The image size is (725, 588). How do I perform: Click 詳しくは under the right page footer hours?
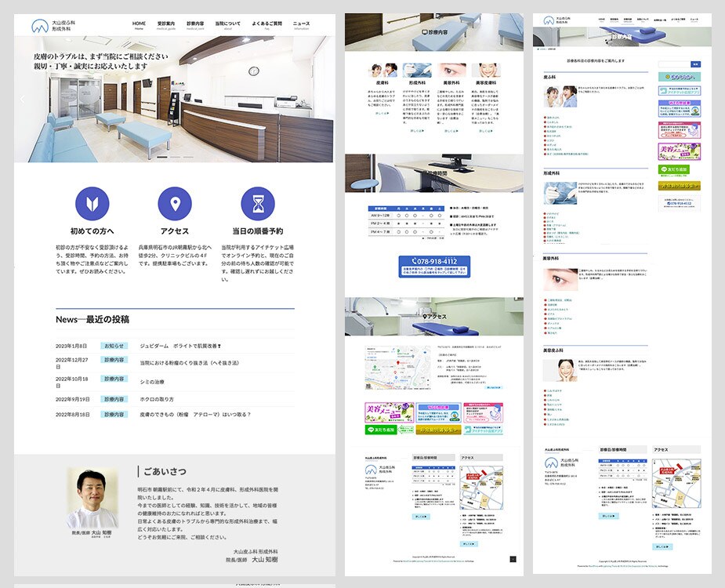609,516
